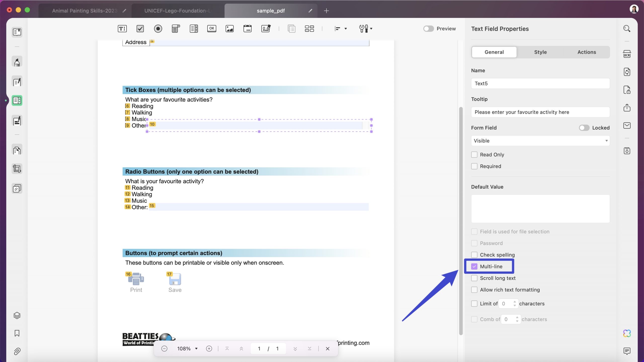Switch to the Style tab
The image size is (644, 362).
coord(540,52)
